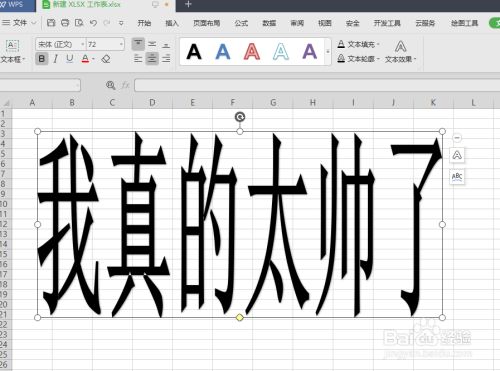500x371 pixels.
Task: Align text to the left
Action: 138,59
